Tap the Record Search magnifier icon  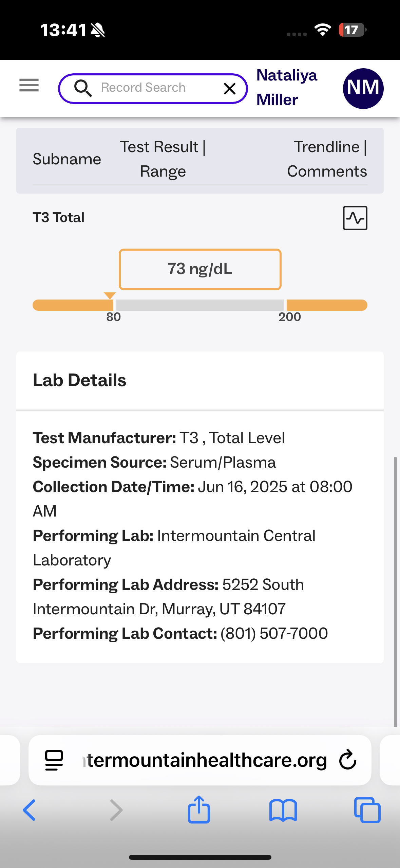click(83, 88)
